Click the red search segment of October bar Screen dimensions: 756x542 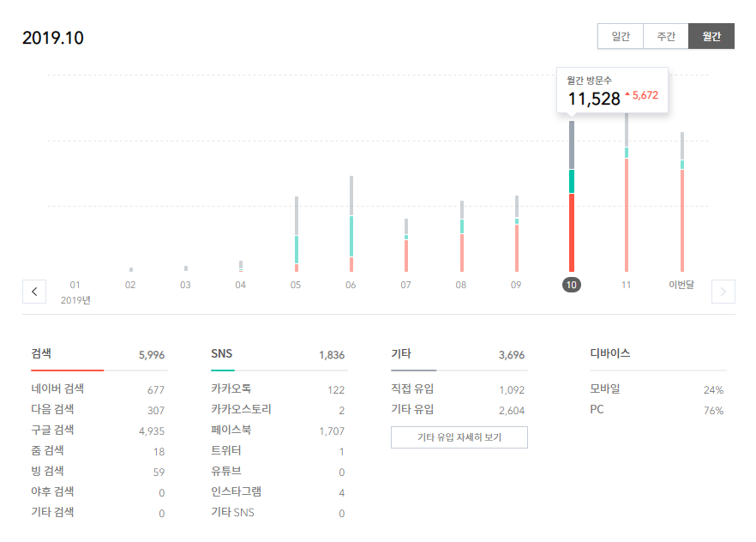tap(572, 232)
